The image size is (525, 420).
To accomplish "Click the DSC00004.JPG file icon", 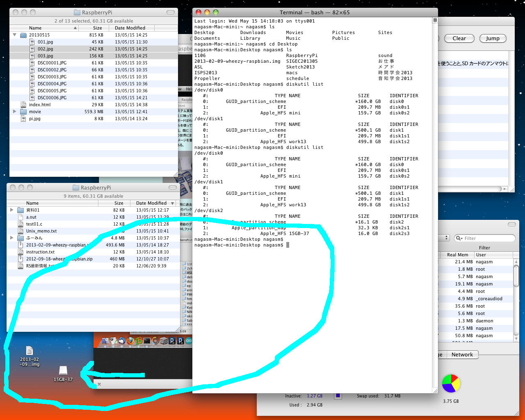I will tap(33, 84).
